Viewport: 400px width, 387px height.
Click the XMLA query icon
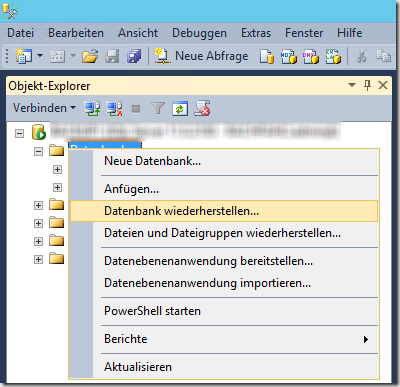tap(333, 56)
